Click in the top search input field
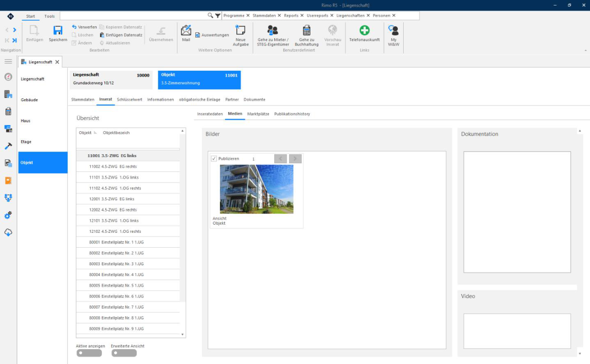The image size is (590, 364). [134, 15]
